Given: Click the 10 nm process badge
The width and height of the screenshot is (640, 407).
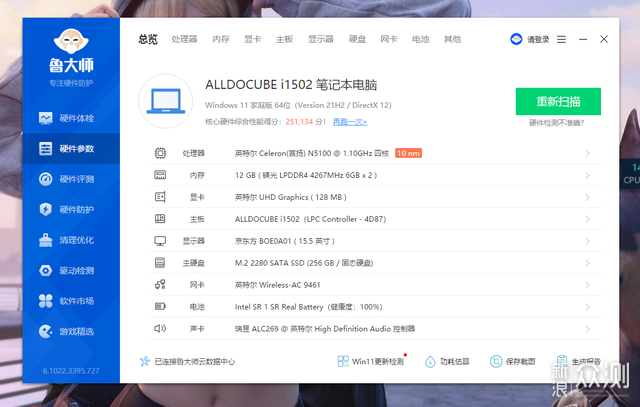Looking at the screenshot, I should pyautogui.click(x=408, y=153).
